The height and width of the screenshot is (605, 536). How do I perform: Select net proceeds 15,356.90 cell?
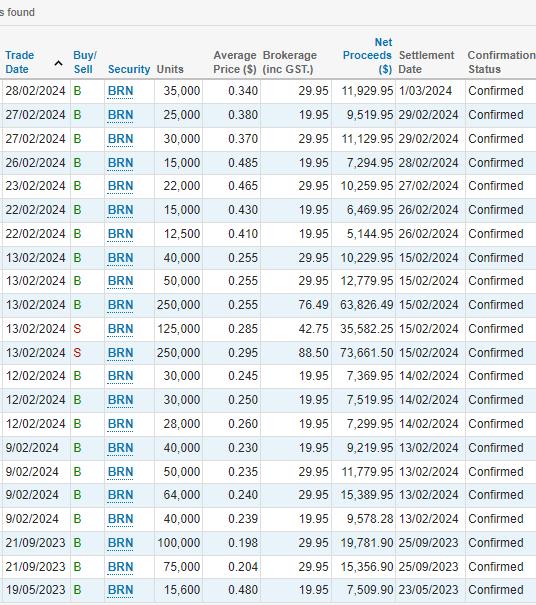tap(367, 566)
